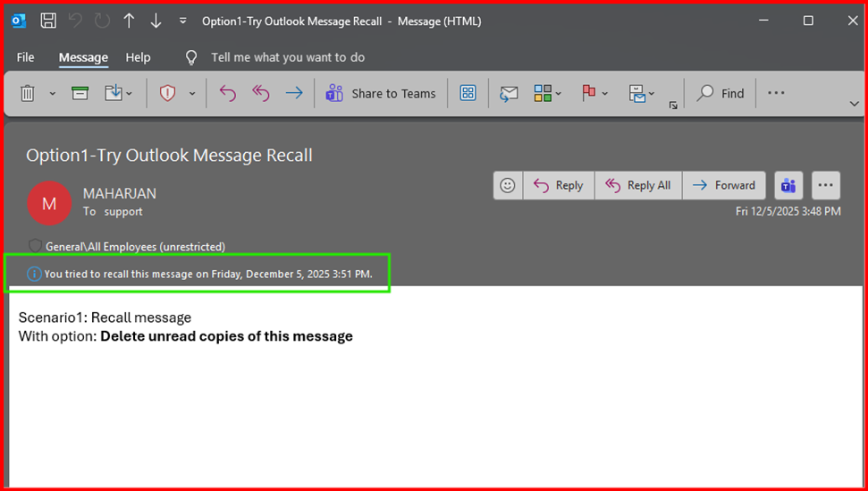This screenshot has width=868, height=491.
Task: Click the Teams icon beside Forward
Action: pyautogui.click(x=788, y=185)
